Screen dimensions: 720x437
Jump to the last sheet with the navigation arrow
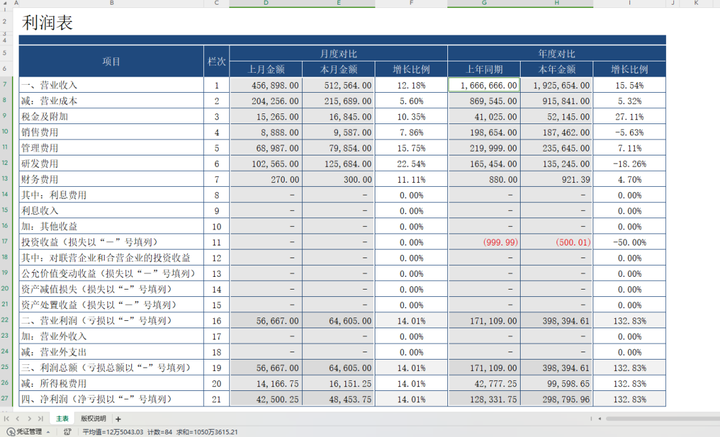[x=40, y=419]
